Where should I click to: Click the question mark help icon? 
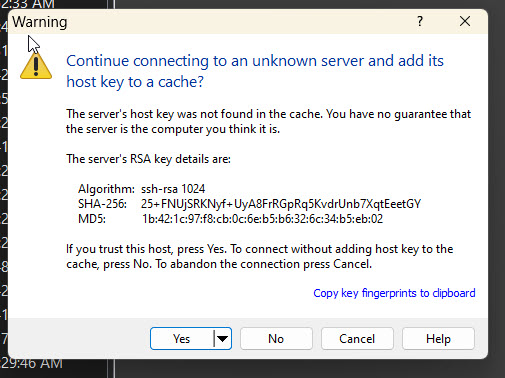[x=420, y=22]
